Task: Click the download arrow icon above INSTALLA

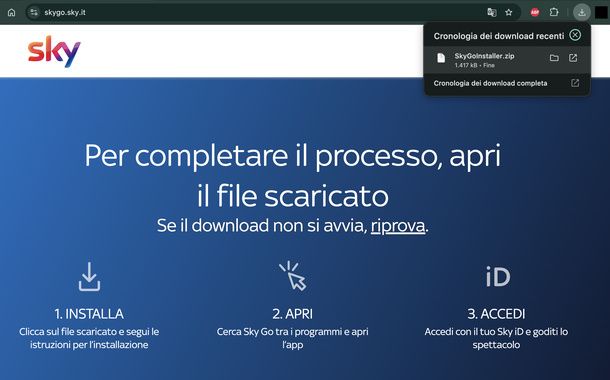Action: (89, 276)
